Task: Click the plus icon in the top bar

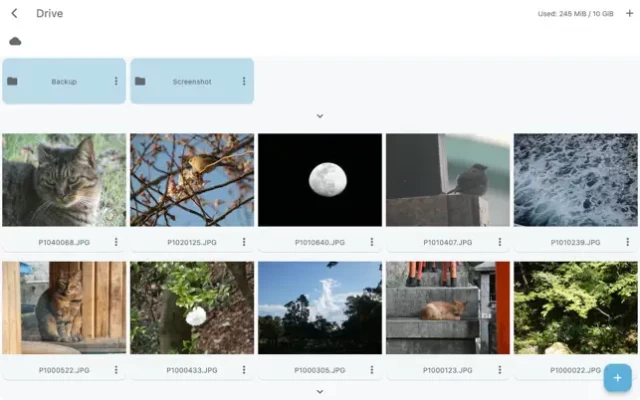Action: (629, 13)
